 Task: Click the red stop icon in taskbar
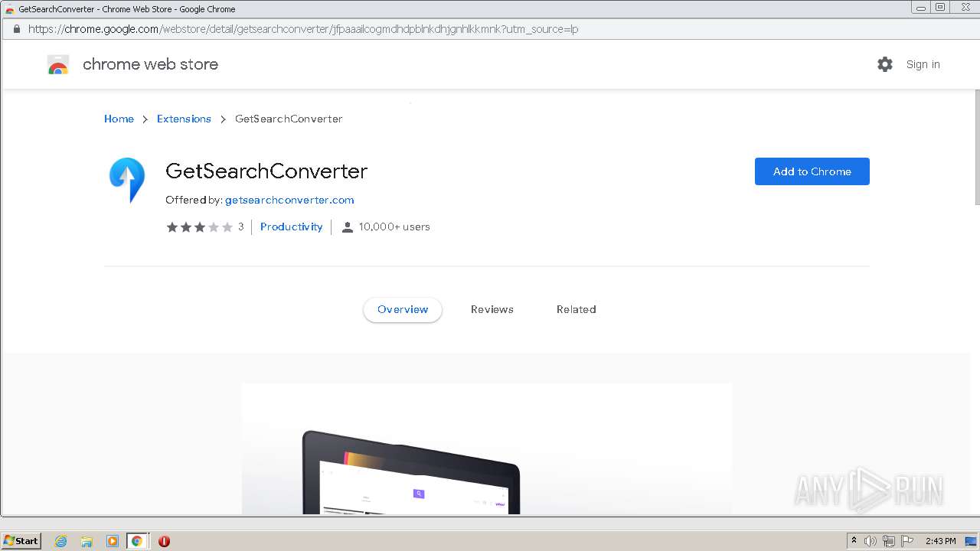[x=164, y=541]
